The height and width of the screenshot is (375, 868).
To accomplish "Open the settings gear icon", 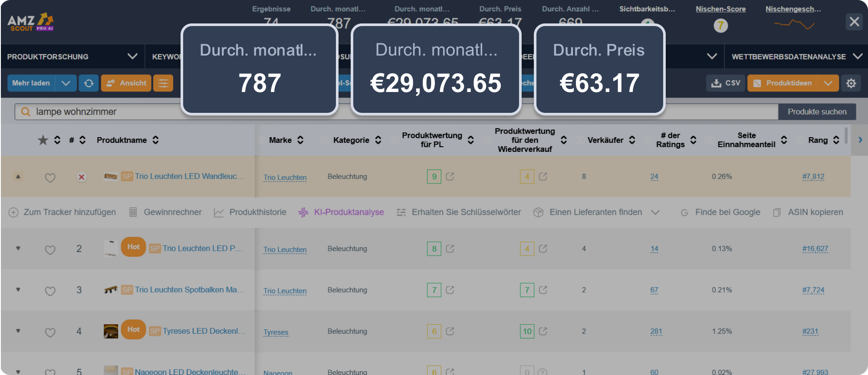I will pyautogui.click(x=851, y=83).
